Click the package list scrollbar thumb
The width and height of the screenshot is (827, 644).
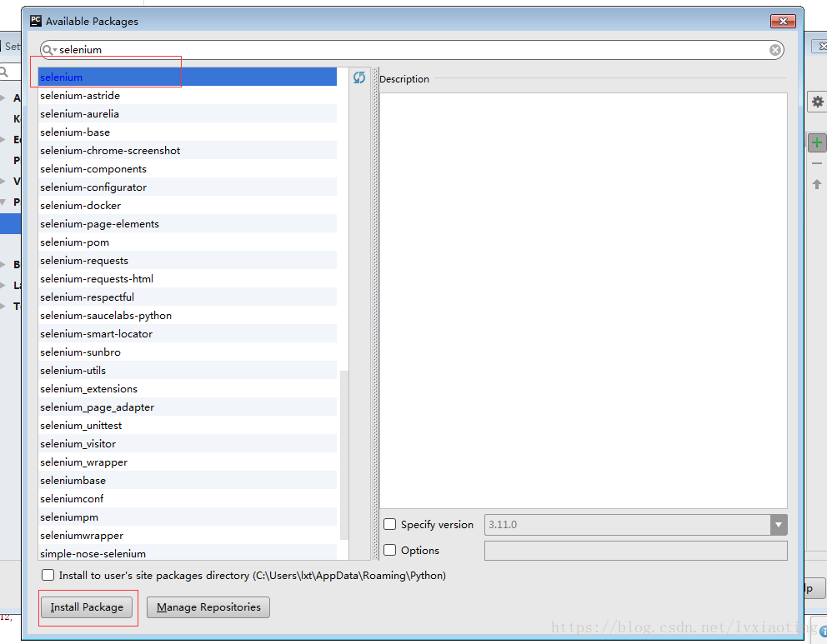click(344, 456)
